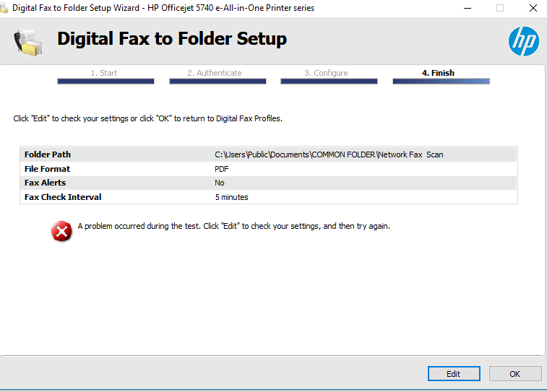Click the instruction text about Digital Fax Profiles

[147, 118]
